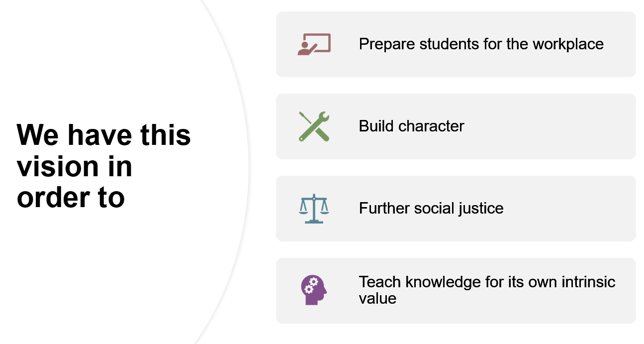644x344 pixels.
Task: Click the word "character" in the second card
Action: click(x=431, y=126)
